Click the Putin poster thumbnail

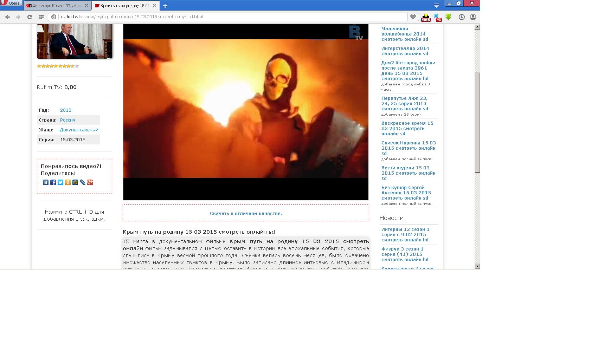(75, 41)
